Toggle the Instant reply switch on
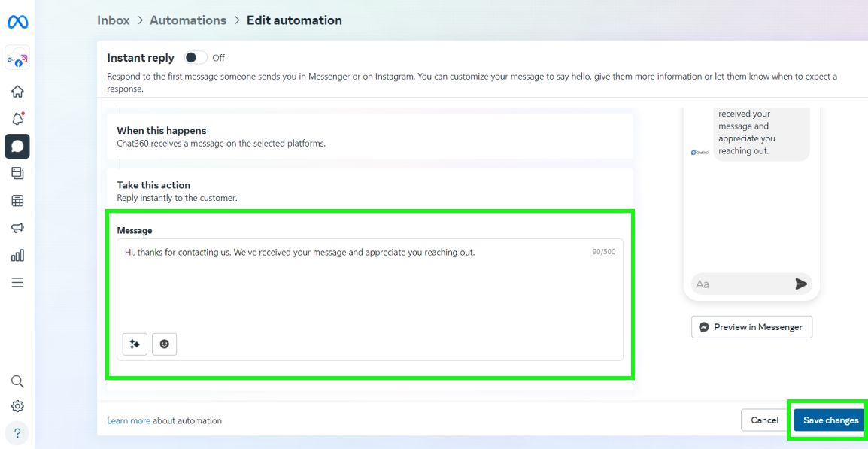Viewport: 868px width, 449px height. pos(196,58)
